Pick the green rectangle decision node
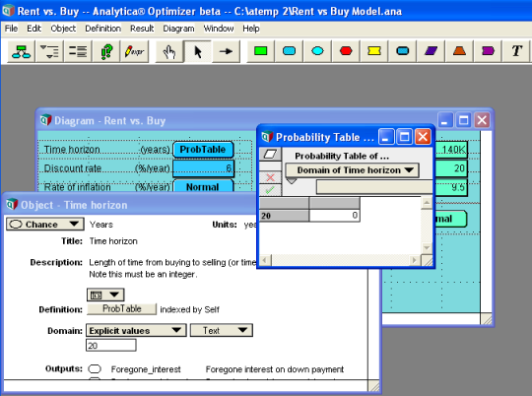The width and height of the screenshot is (532, 396). pyautogui.click(x=260, y=51)
